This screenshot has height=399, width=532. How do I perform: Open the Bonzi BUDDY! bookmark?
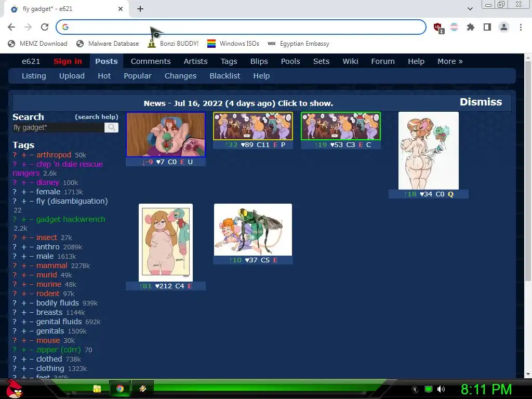click(x=173, y=44)
